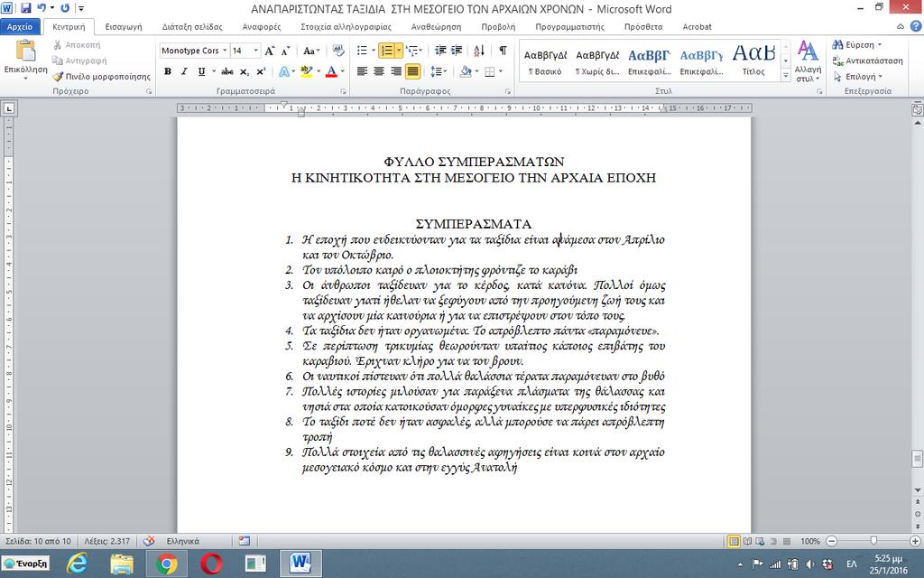Open Word help question mark icon

click(916, 26)
